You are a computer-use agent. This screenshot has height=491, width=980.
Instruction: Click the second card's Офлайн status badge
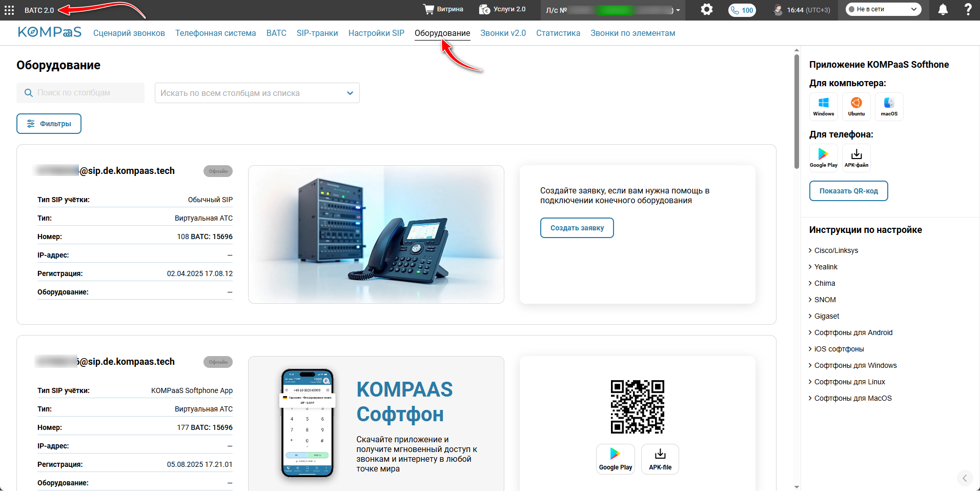(218, 362)
